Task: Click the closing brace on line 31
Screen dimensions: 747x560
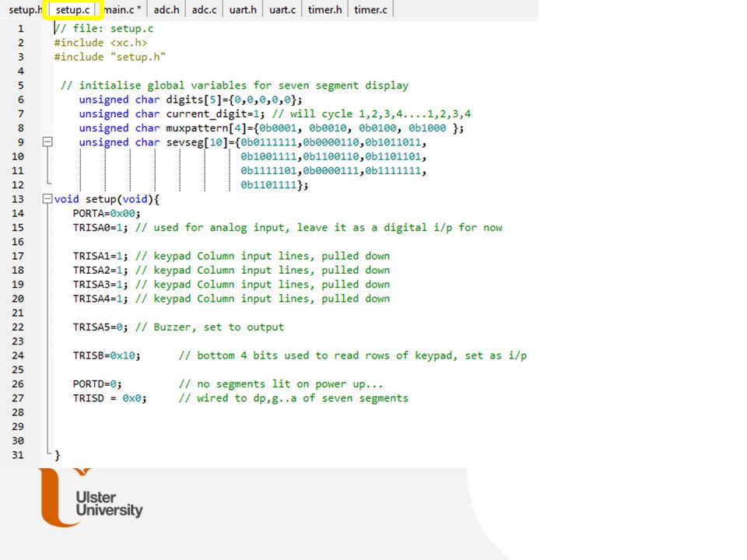Action: click(57, 455)
